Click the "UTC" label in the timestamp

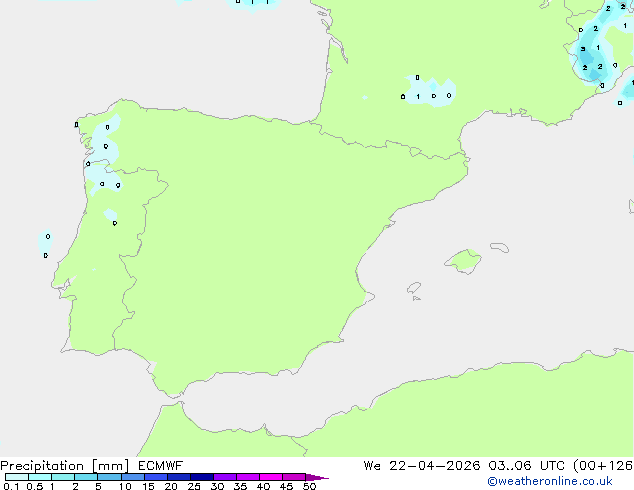(x=552, y=466)
